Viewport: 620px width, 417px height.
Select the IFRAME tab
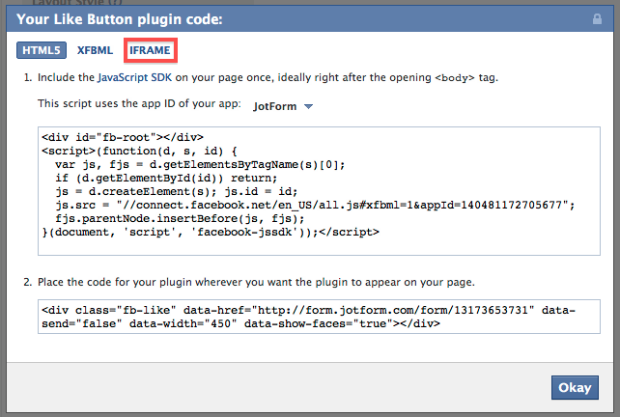click(x=148, y=49)
